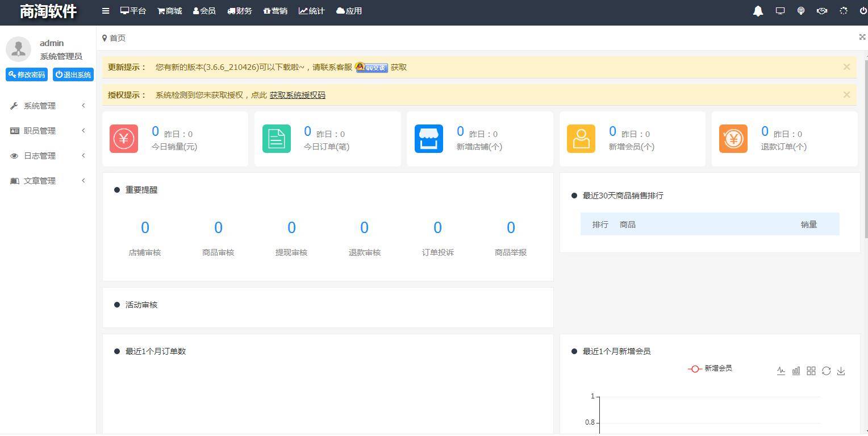Open the notifications bell in the top bar

(x=758, y=10)
